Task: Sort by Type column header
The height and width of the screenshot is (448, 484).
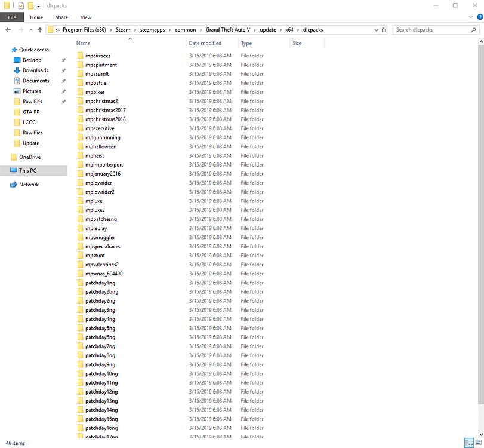Action: click(x=264, y=43)
